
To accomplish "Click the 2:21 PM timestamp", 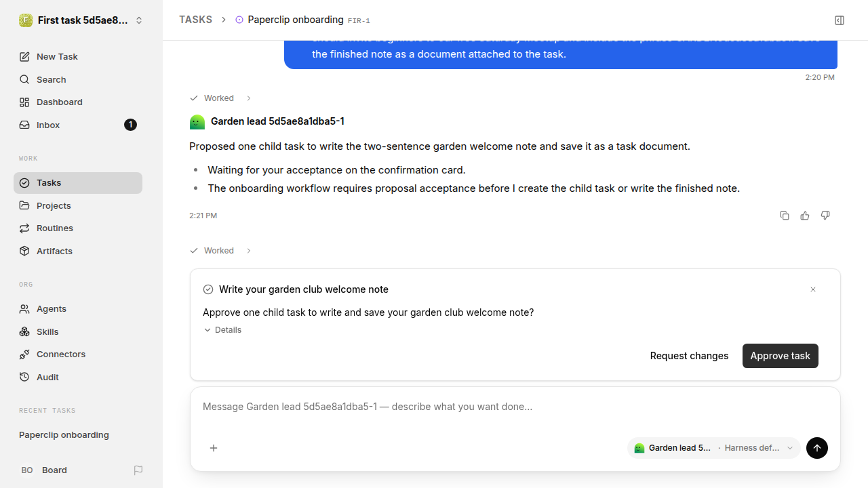I will click(x=203, y=216).
